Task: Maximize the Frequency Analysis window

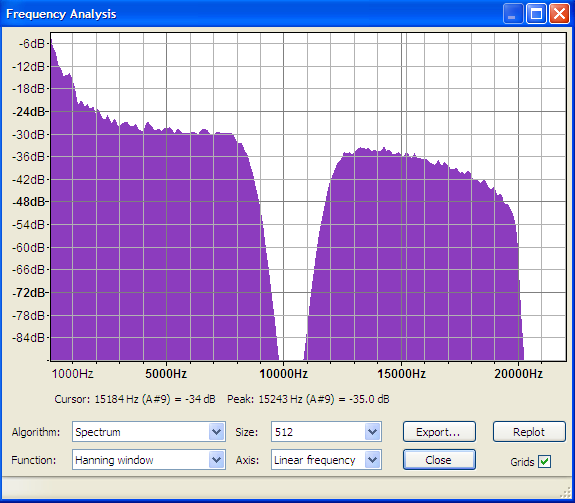Action: click(x=536, y=14)
